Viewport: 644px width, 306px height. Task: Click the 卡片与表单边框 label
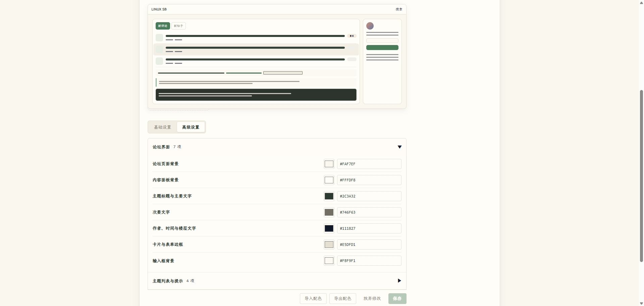[168, 245]
